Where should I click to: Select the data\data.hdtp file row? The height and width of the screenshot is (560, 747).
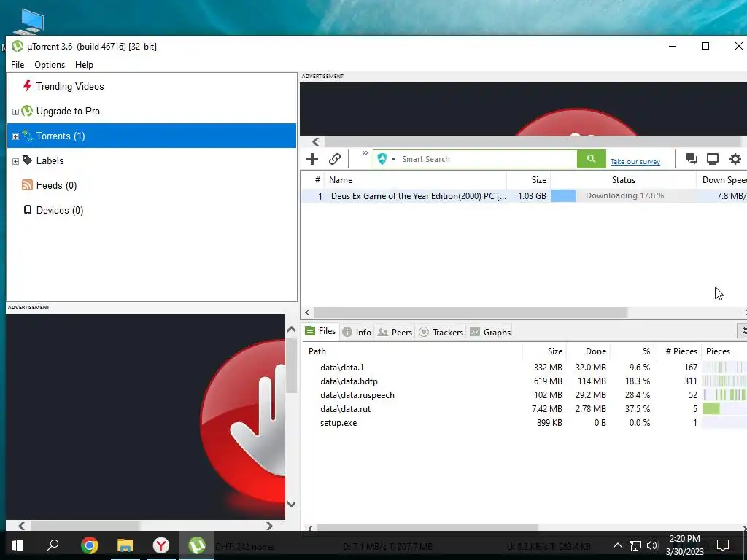point(525,381)
